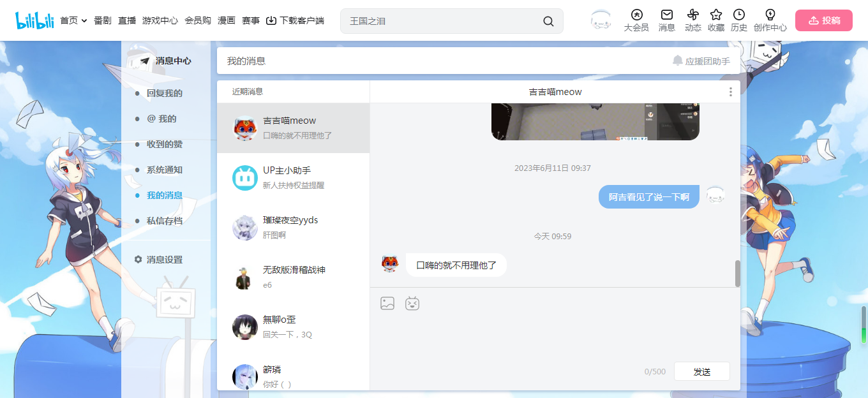
Task: Click 无敌版滑稽战神 avatar
Action: coord(245,277)
